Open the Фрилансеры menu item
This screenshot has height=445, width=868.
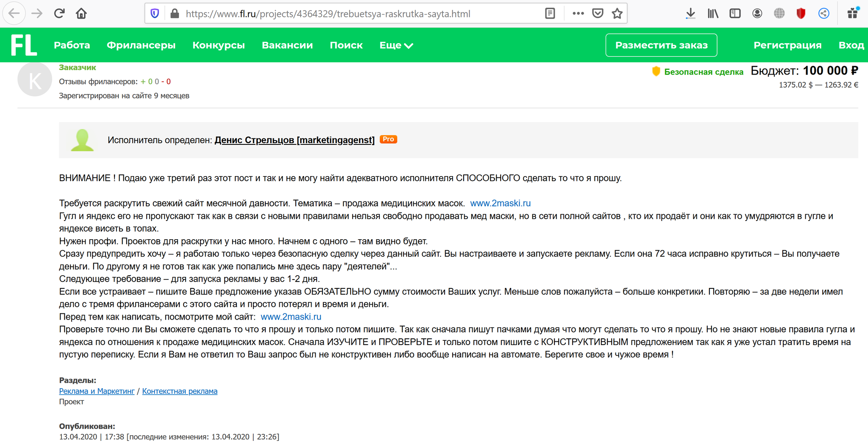pos(141,45)
